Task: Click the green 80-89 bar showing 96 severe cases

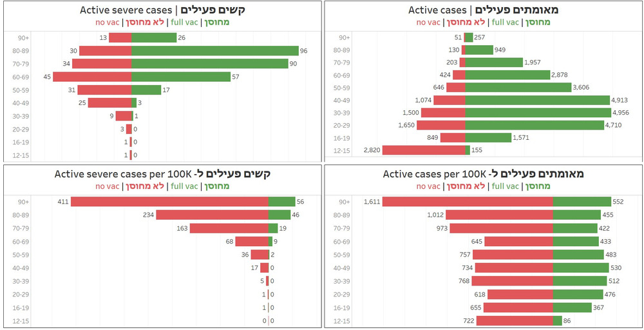Action: click(x=214, y=50)
